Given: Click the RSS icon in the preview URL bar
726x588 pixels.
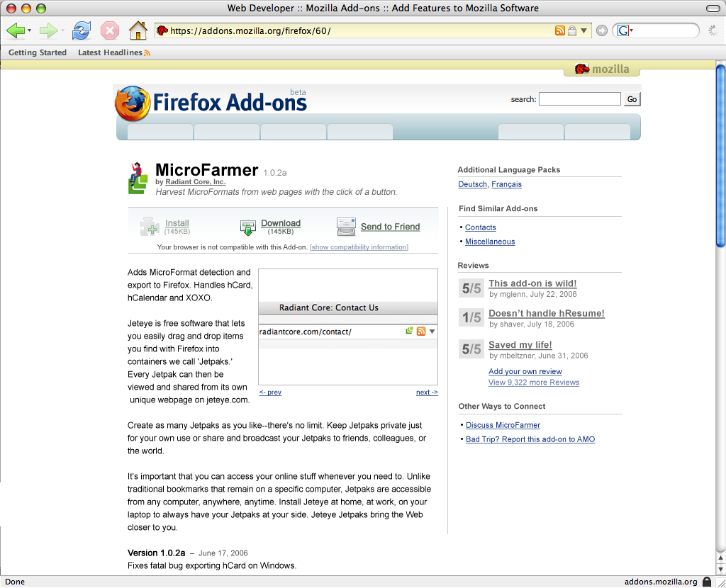Looking at the screenshot, I should coord(421,332).
